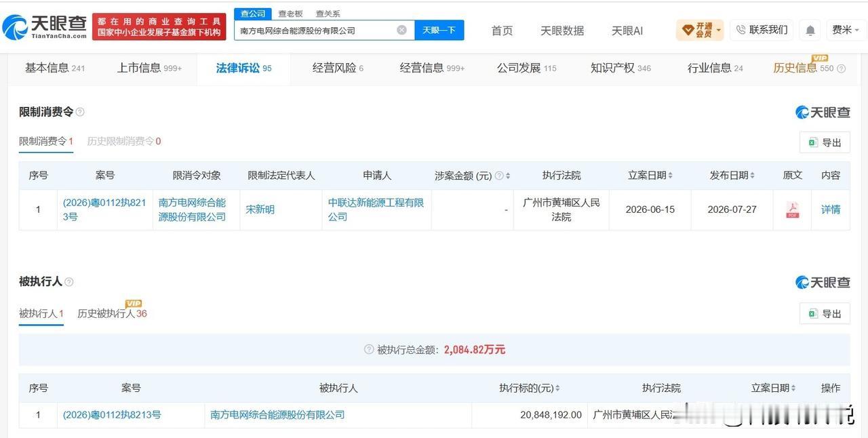Click help icon beside 被执行人 heading
This screenshot has height=438, width=868.
(x=68, y=281)
